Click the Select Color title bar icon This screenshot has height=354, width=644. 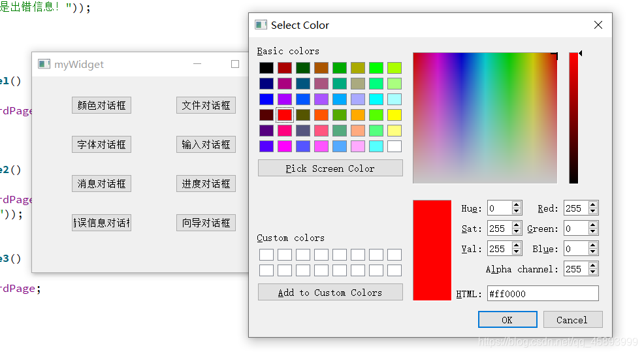261,25
